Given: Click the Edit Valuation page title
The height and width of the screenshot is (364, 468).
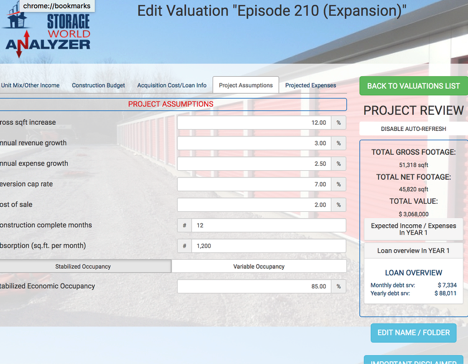Looking at the screenshot, I should coord(272,11).
